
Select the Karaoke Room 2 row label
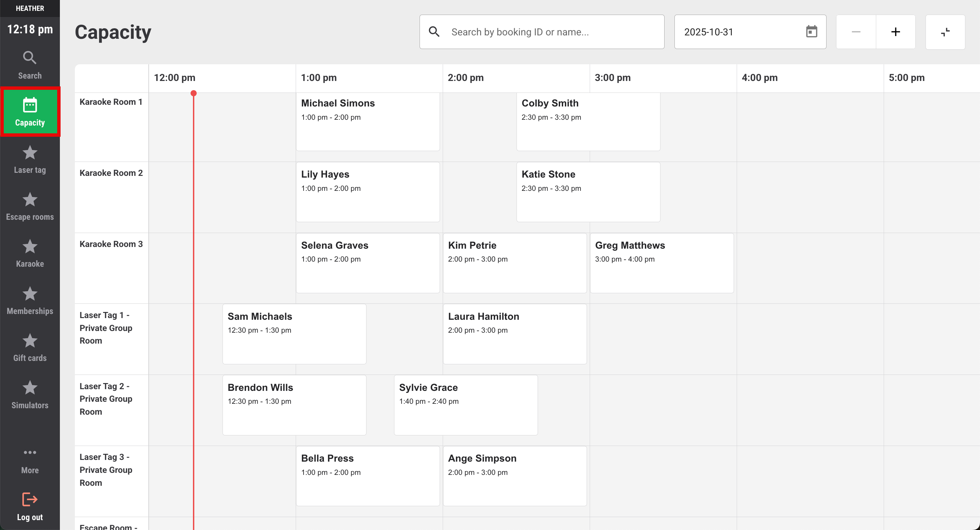click(x=111, y=173)
